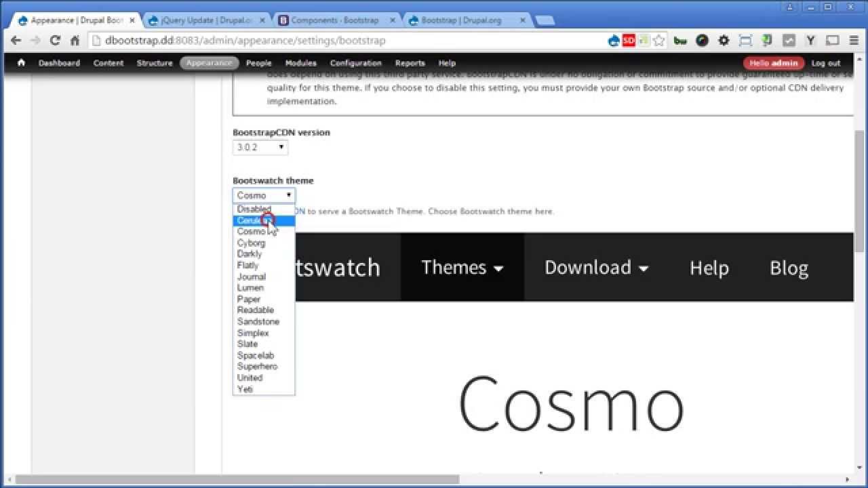Go back to the previous page
Screen dimensions: 868x488
(x=16, y=41)
